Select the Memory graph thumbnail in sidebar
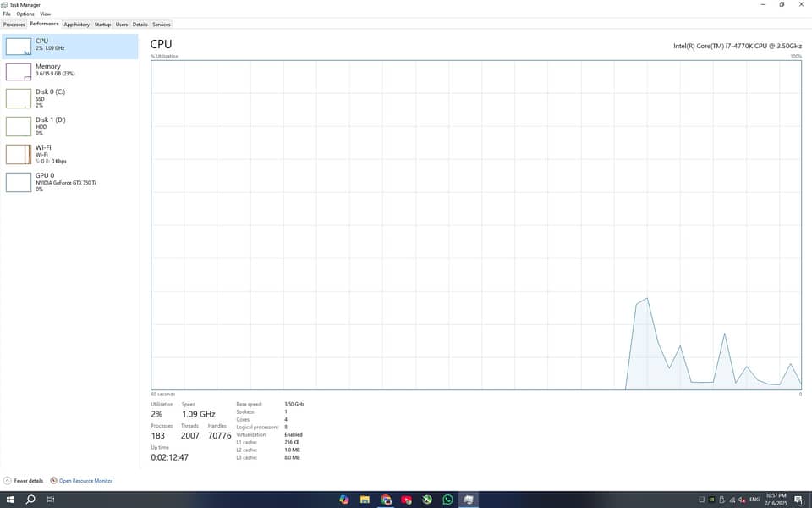The width and height of the screenshot is (812, 508). tap(19, 72)
